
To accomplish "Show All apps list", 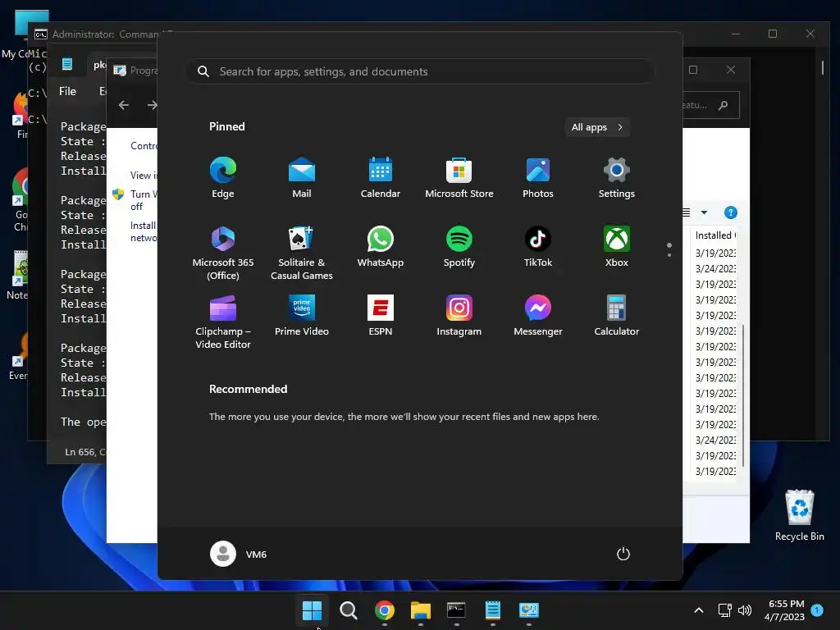I will [x=597, y=127].
